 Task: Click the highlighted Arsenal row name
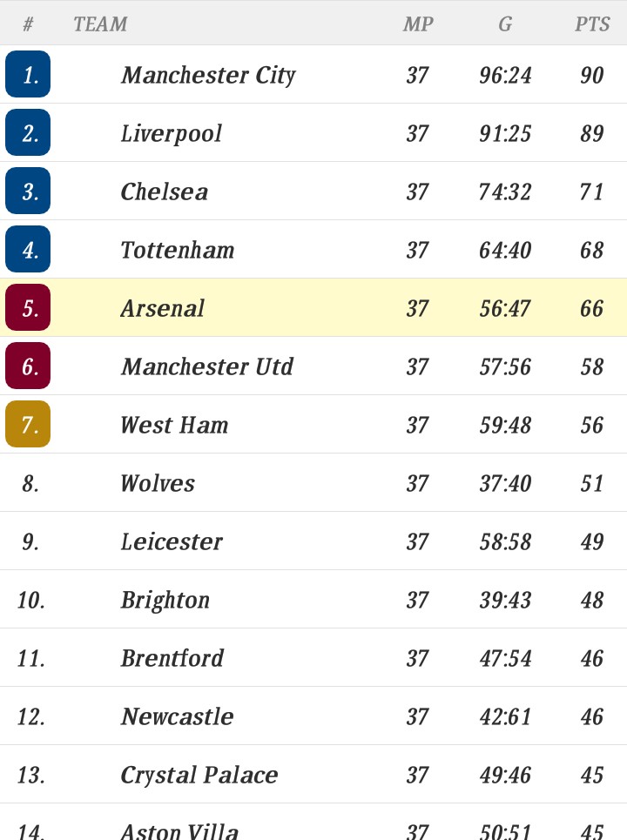(x=162, y=308)
